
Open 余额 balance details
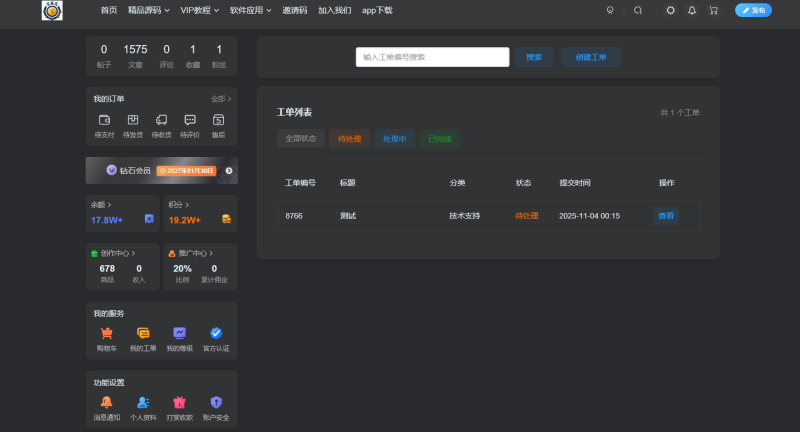point(101,205)
